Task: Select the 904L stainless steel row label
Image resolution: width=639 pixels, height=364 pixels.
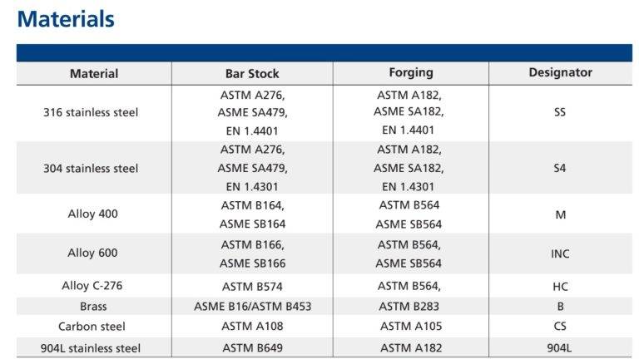Action: point(92,347)
